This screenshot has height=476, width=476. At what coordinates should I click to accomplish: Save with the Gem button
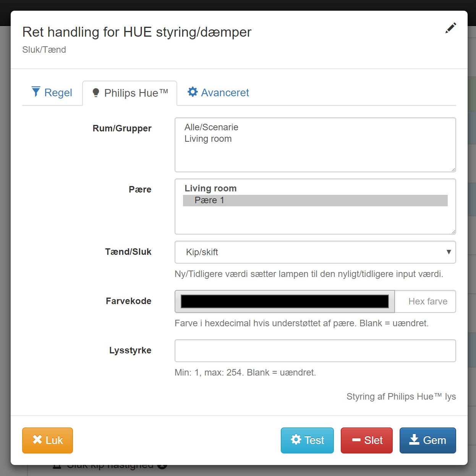[x=428, y=440]
